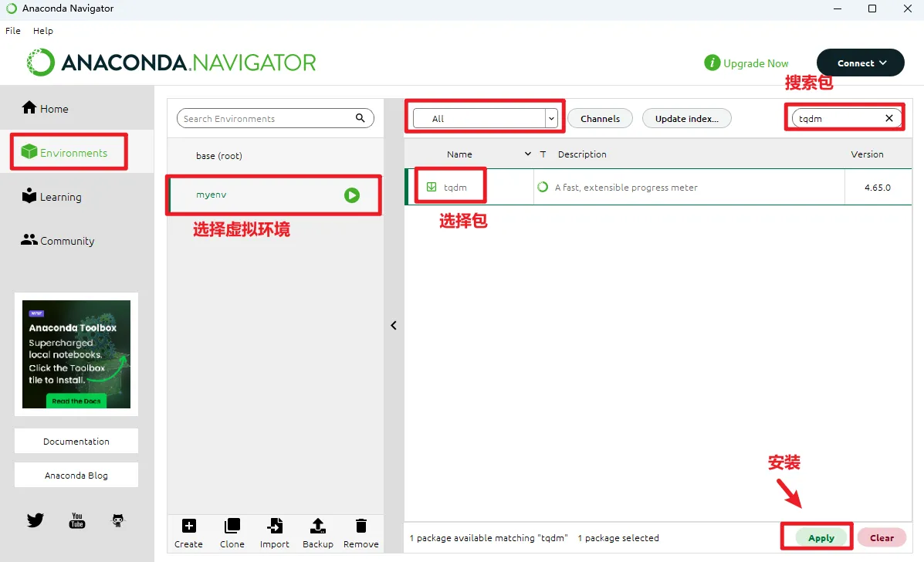Select the myenv environment
Image resolution: width=924 pixels, height=562 pixels.
click(276, 195)
